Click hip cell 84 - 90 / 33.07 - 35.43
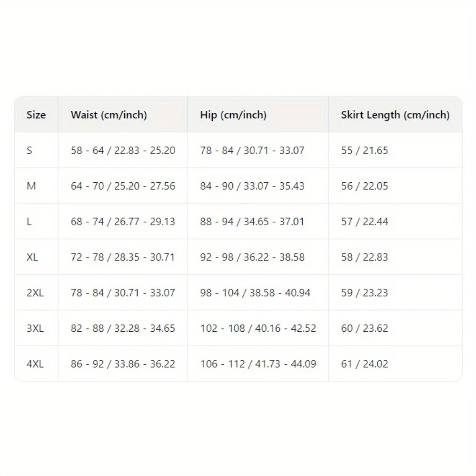476x476 pixels. pos(252,186)
